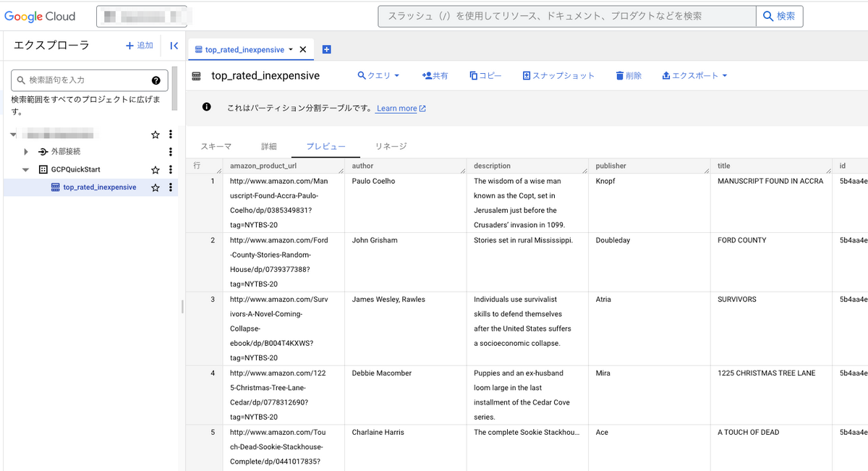The height and width of the screenshot is (471, 868).
Task: Switch to the スキーマ tab
Action: pyautogui.click(x=216, y=146)
